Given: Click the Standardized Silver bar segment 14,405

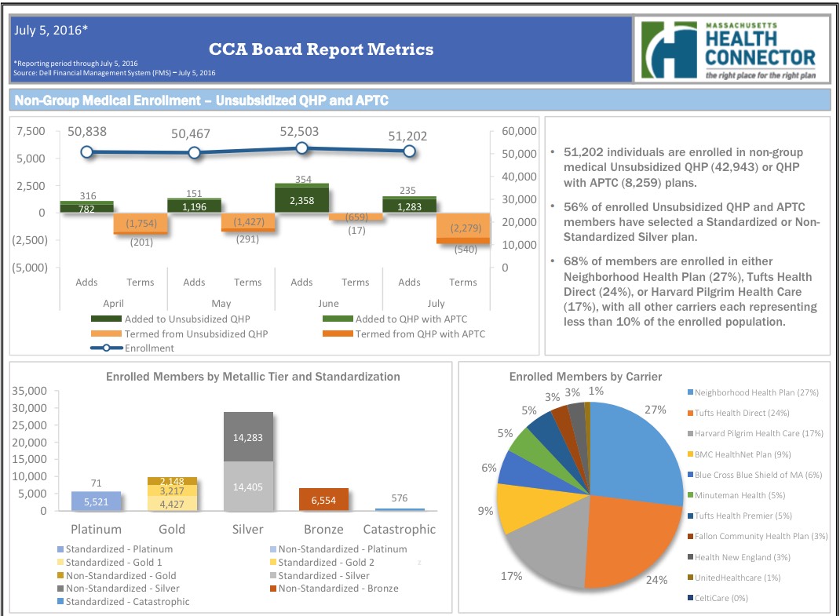Looking at the screenshot, I should click(x=248, y=487).
